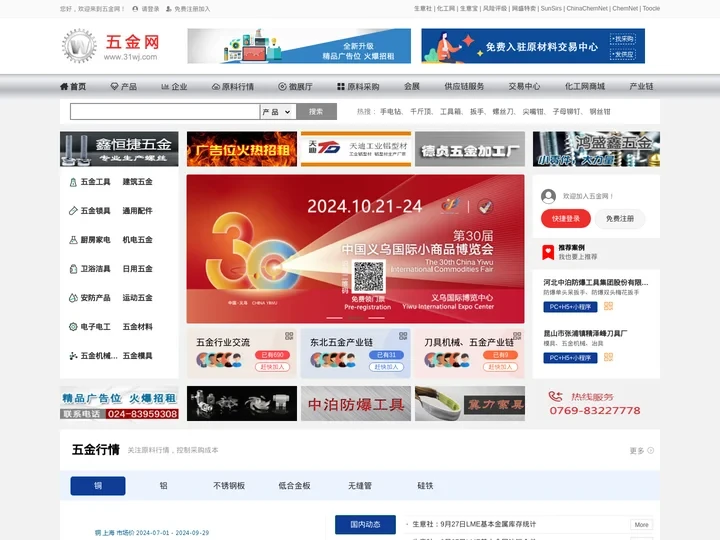Open 产业链 in the navigation bar
This screenshot has height=540, width=720.
click(641, 86)
